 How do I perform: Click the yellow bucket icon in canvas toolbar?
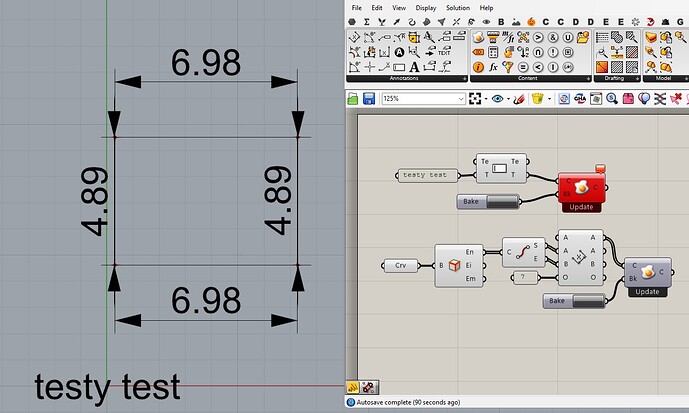pos(537,98)
